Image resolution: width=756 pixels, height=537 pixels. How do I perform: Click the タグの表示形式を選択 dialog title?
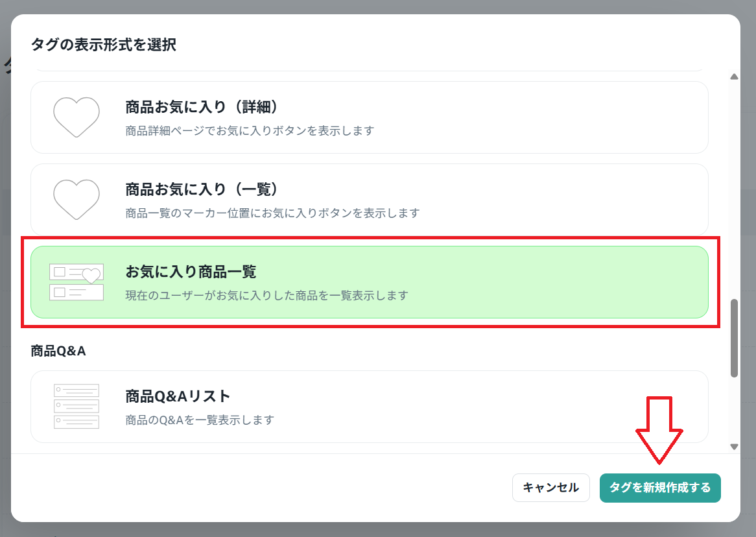(x=104, y=44)
